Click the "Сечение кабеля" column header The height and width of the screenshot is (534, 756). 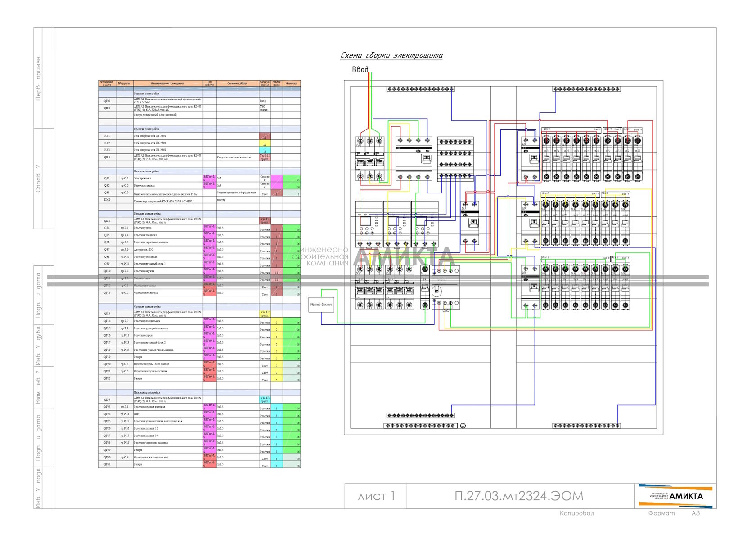[x=237, y=83]
